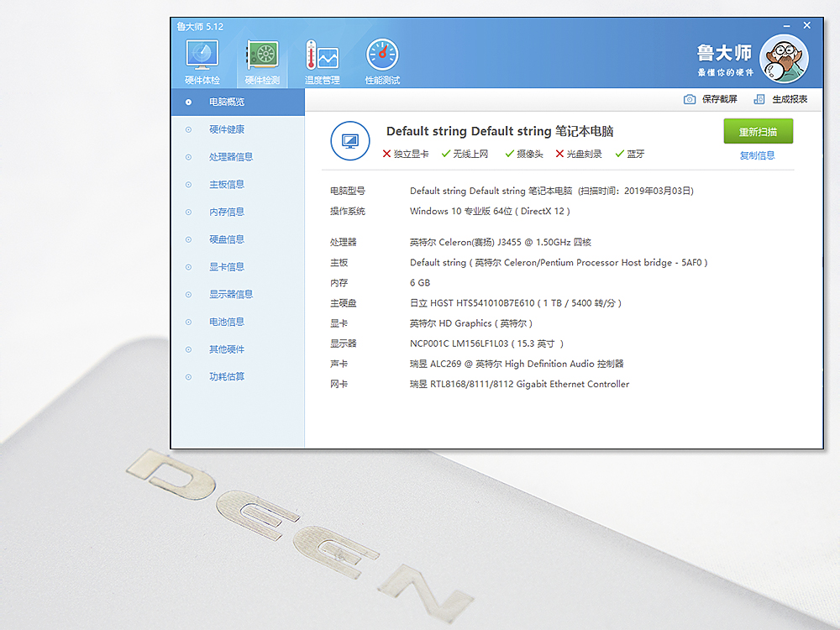Click the 摄像头 green check status
This screenshot has height=630, width=840.
[524, 154]
